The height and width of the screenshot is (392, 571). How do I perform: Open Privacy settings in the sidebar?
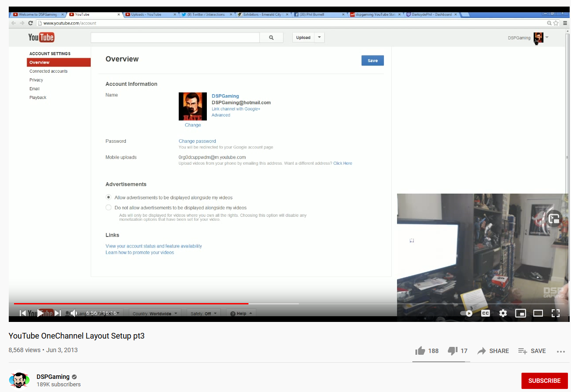point(36,80)
